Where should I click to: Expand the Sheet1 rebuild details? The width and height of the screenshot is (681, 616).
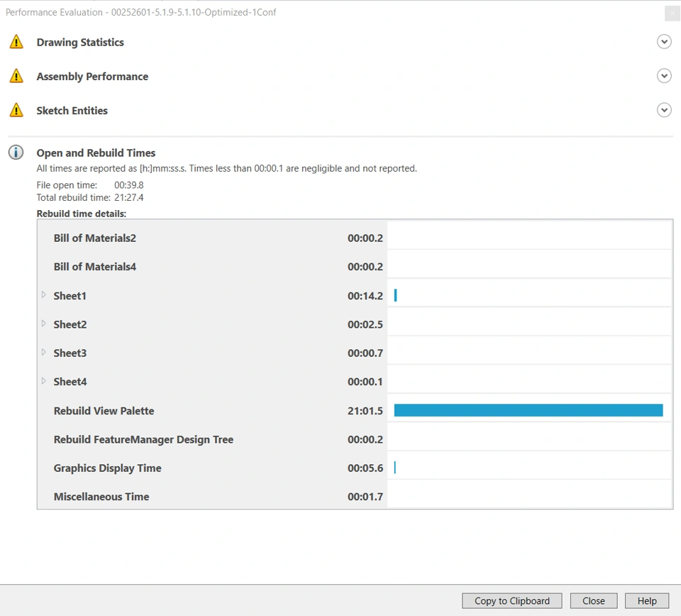(x=44, y=295)
